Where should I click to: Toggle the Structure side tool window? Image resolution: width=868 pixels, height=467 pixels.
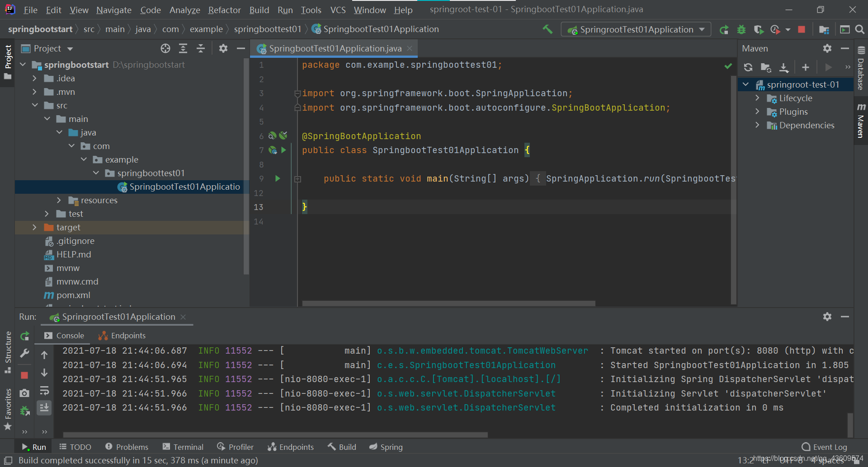[x=8, y=352]
